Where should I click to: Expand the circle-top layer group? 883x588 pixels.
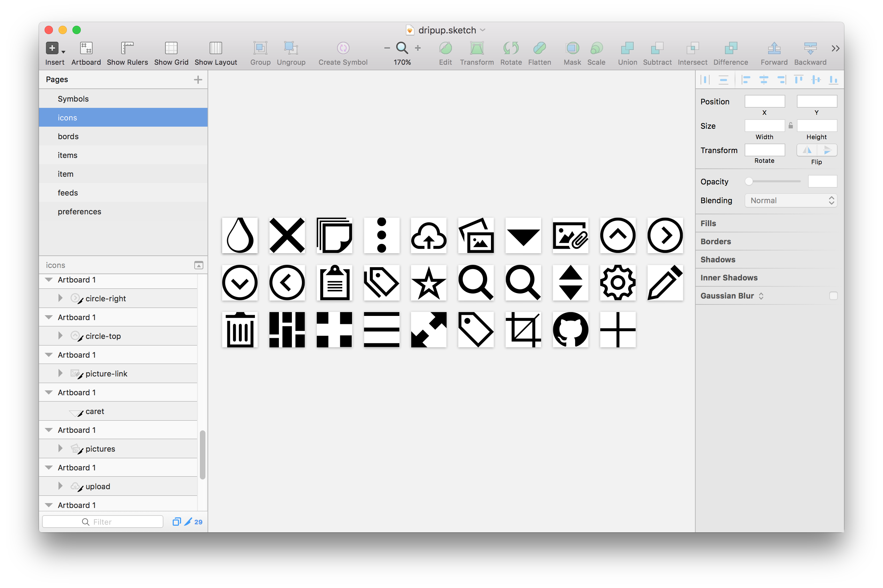(x=60, y=336)
